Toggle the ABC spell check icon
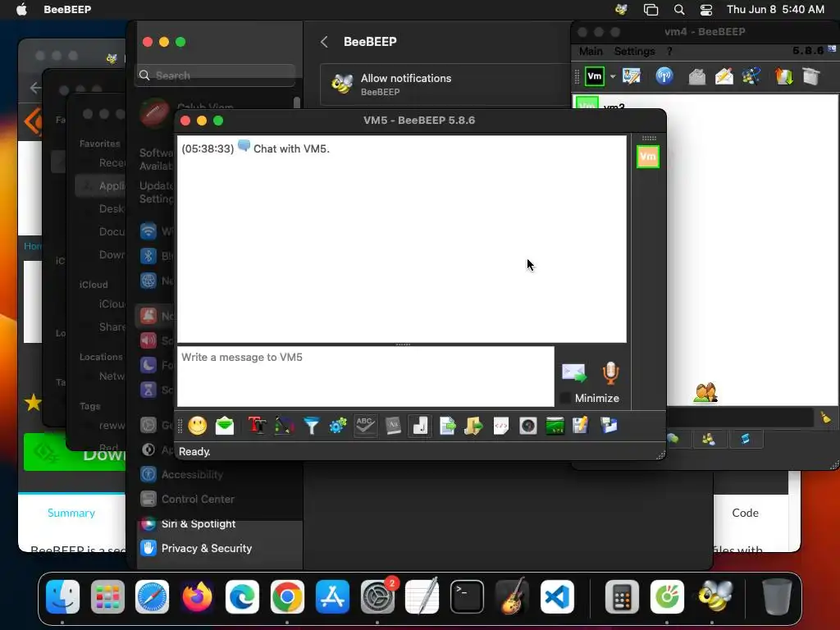This screenshot has width=840, height=630. pyautogui.click(x=365, y=426)
